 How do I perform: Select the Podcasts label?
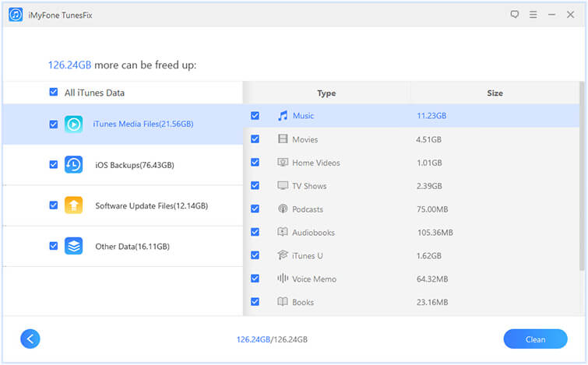308,209
